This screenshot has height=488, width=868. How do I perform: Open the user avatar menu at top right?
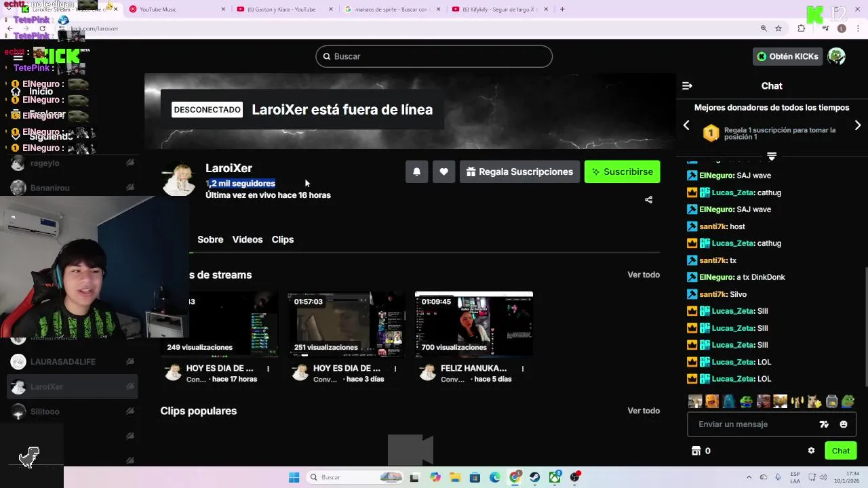click(836, 56)
